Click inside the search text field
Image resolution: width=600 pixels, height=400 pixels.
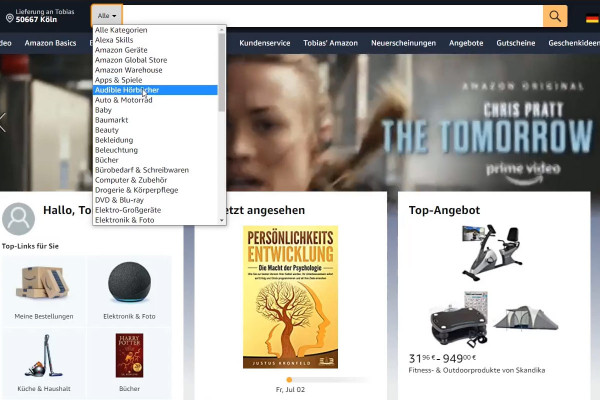333,16
